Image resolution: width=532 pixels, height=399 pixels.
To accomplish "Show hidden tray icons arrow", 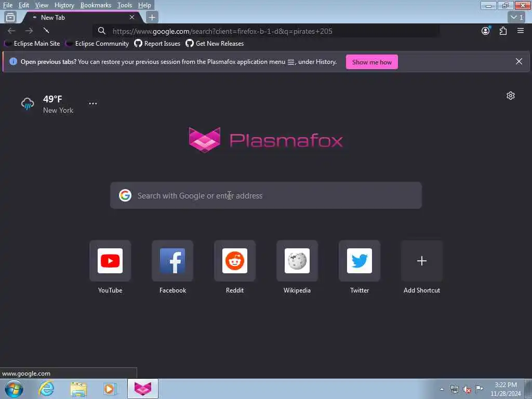I will 442,389.
